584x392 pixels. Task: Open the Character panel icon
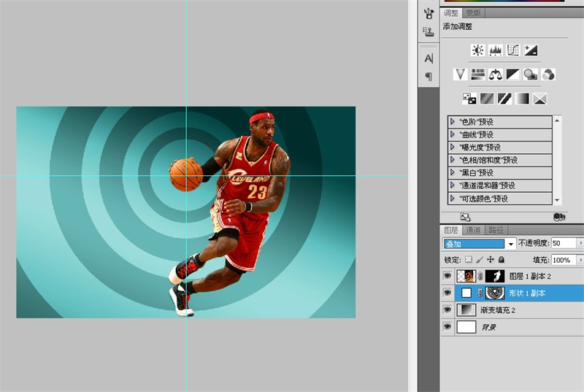point(429,58)
